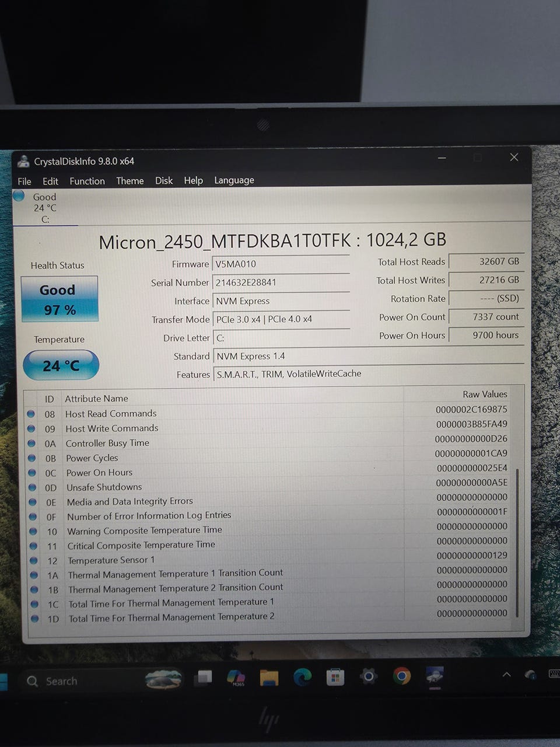Viewport: 560px width, 747px height.
Task: Click the Firmware field V5MA010
Action: [x=281, y=264]
